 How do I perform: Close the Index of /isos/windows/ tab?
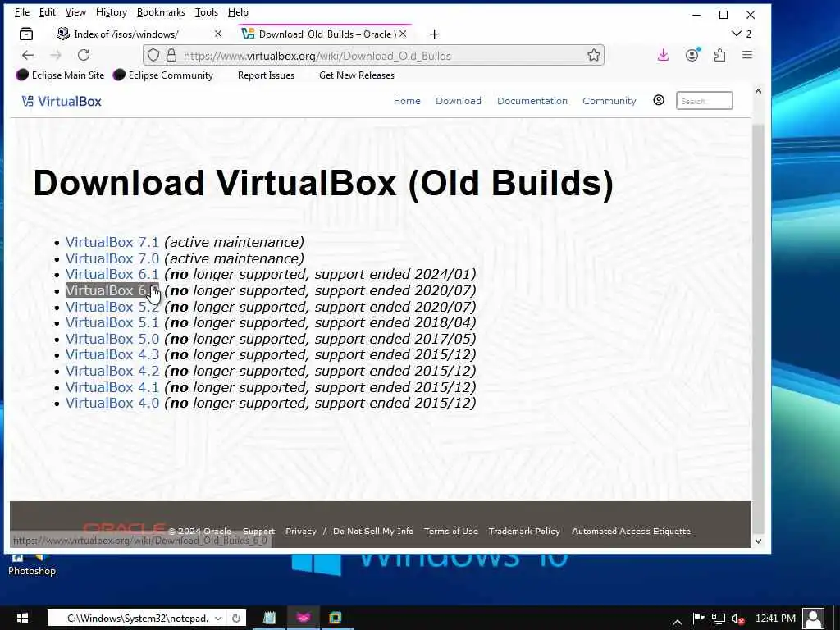pos(218,34)
